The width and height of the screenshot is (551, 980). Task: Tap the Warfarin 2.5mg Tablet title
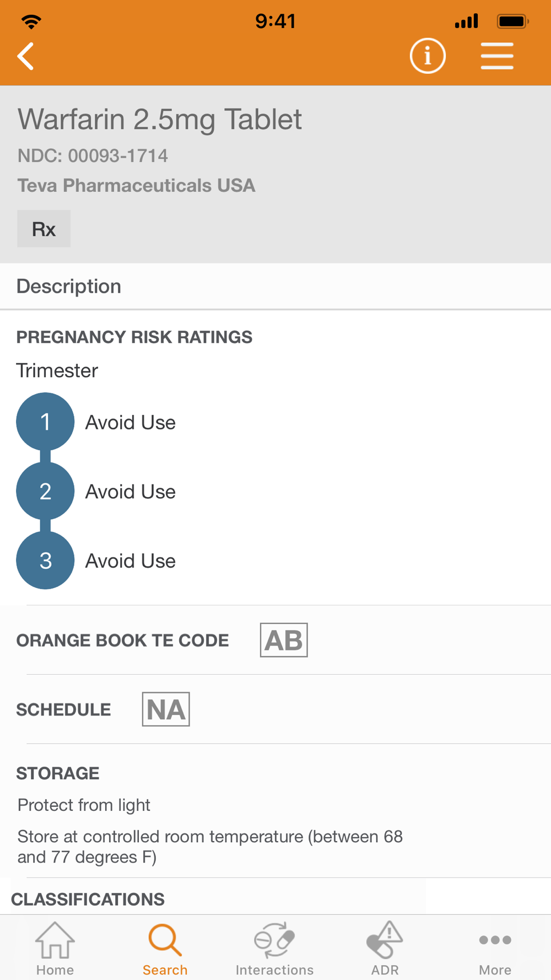(160, 120)
